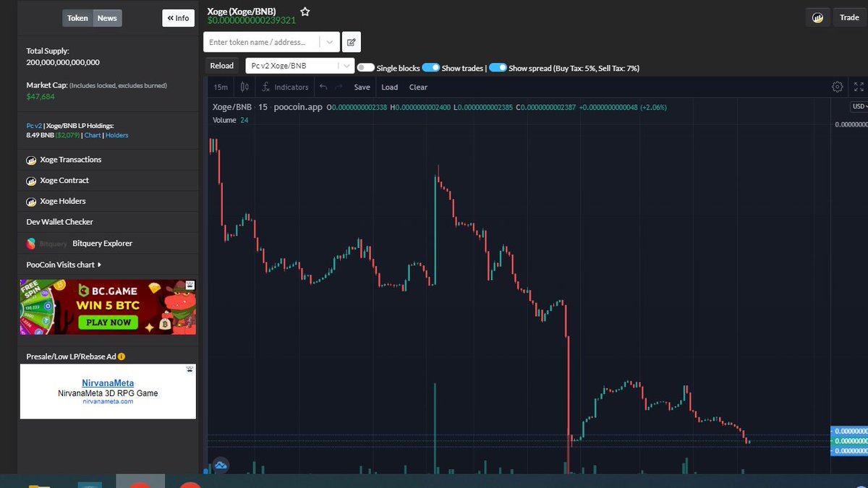Favorite Xoge with the star icon

(305, 12)
